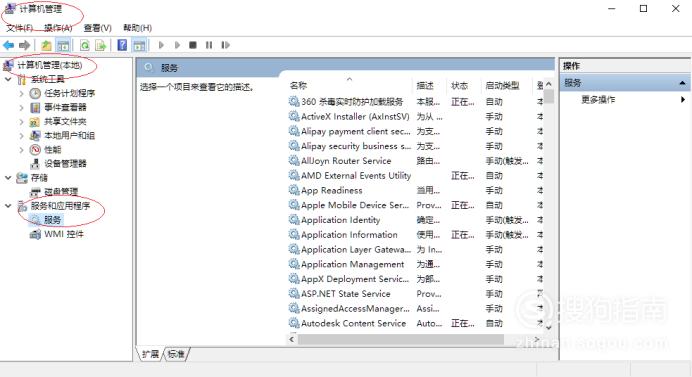The image size is (692, 377).
Task: Open 设备管理器 in the tree
Action: [65, 164]
